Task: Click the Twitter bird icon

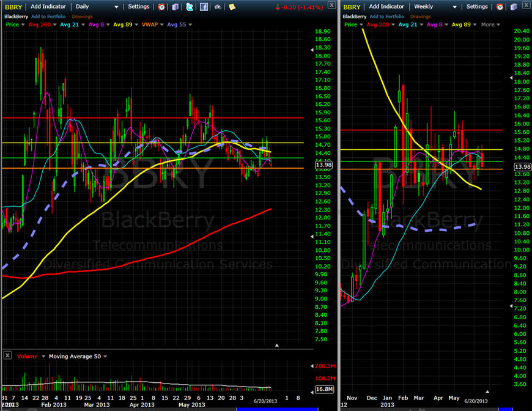Action: click(190, 7)
